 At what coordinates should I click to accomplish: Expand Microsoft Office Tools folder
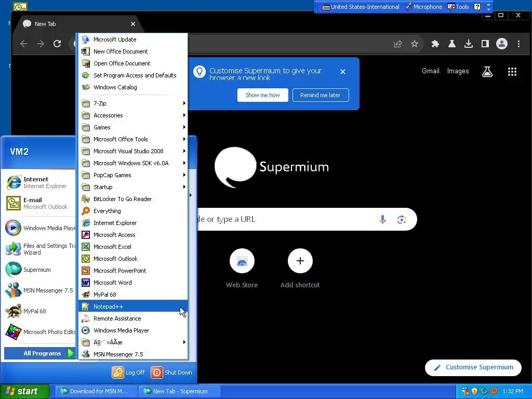(133, 139)
